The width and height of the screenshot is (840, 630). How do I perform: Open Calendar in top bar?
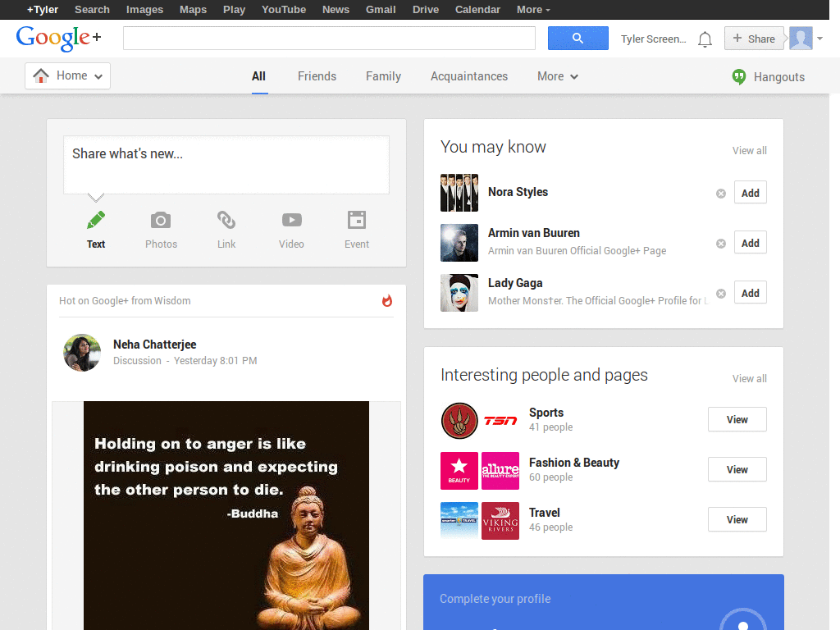point(477,10)
